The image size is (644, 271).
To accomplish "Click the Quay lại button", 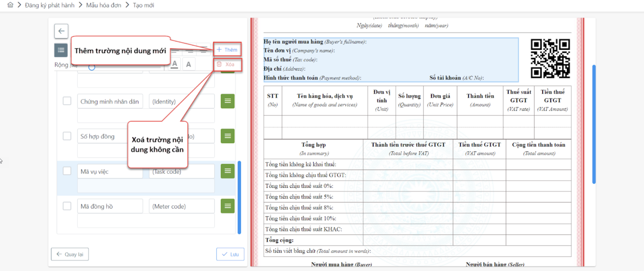I will tap(70, 254).
